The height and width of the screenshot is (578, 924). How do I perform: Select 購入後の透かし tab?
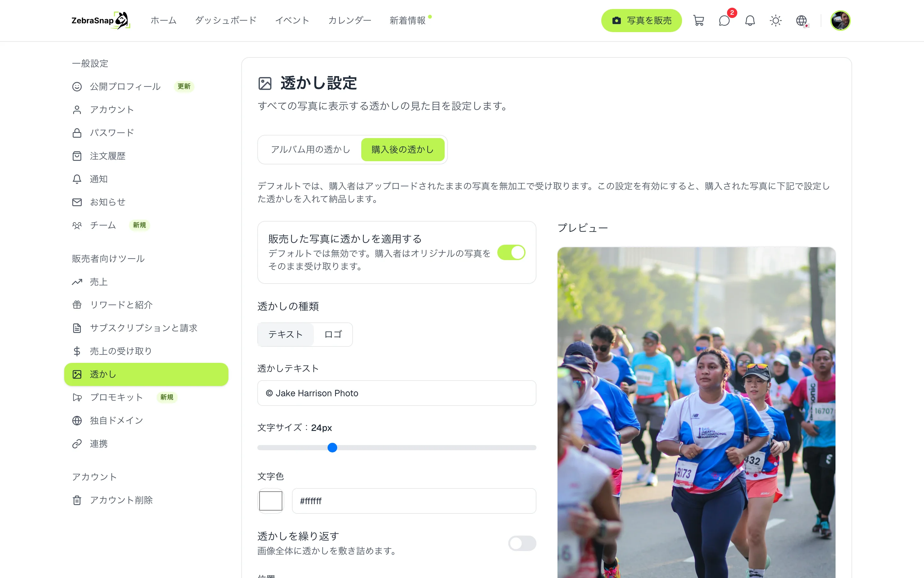(402, 149)
